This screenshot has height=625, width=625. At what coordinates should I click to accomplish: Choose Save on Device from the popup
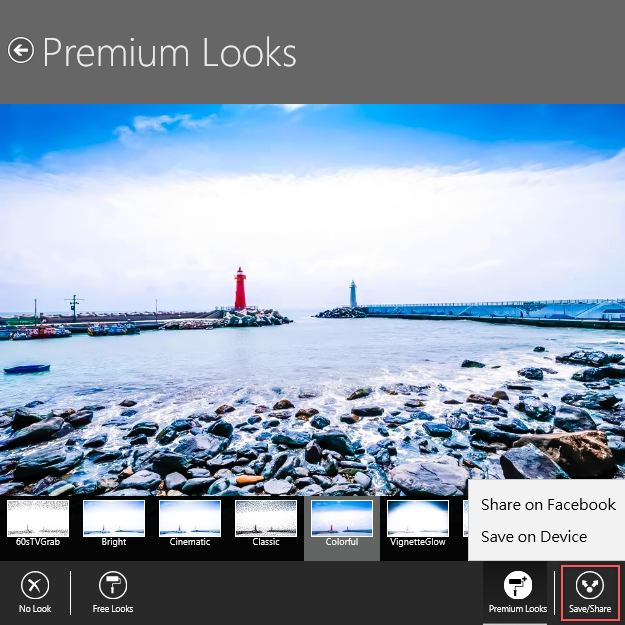point(533,537)
